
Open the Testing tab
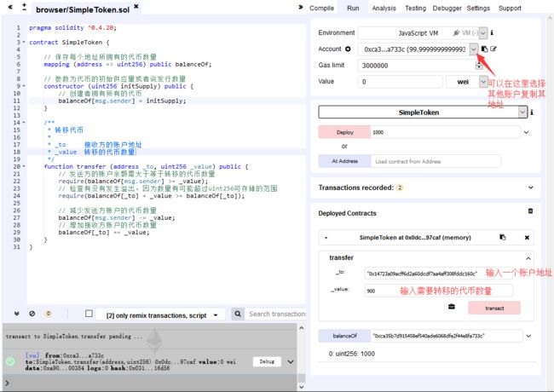tap(415, 9)
